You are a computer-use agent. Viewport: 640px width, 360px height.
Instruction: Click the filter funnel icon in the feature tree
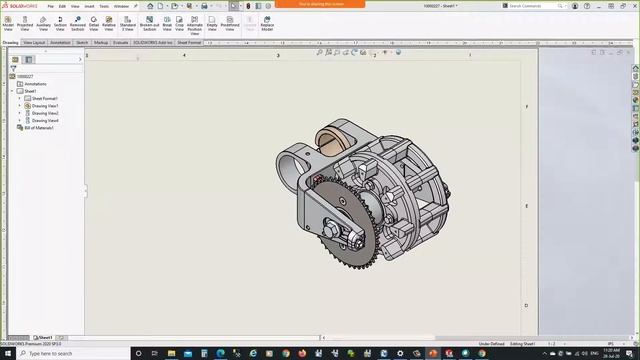click(x=13, y=69)
